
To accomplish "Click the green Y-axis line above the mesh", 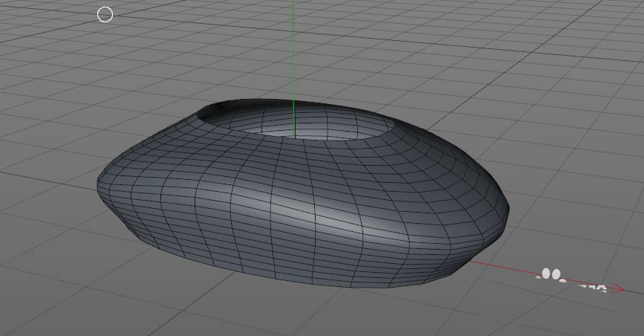I will coord(293,49).
